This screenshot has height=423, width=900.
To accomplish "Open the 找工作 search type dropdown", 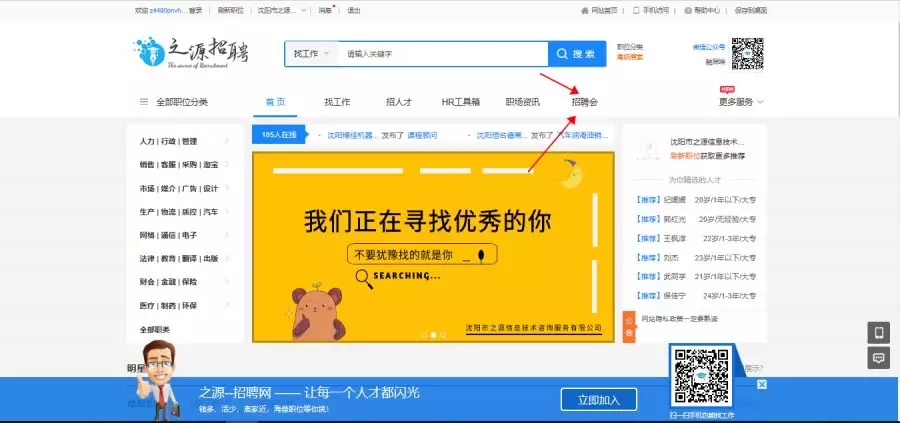I will 311,54.
